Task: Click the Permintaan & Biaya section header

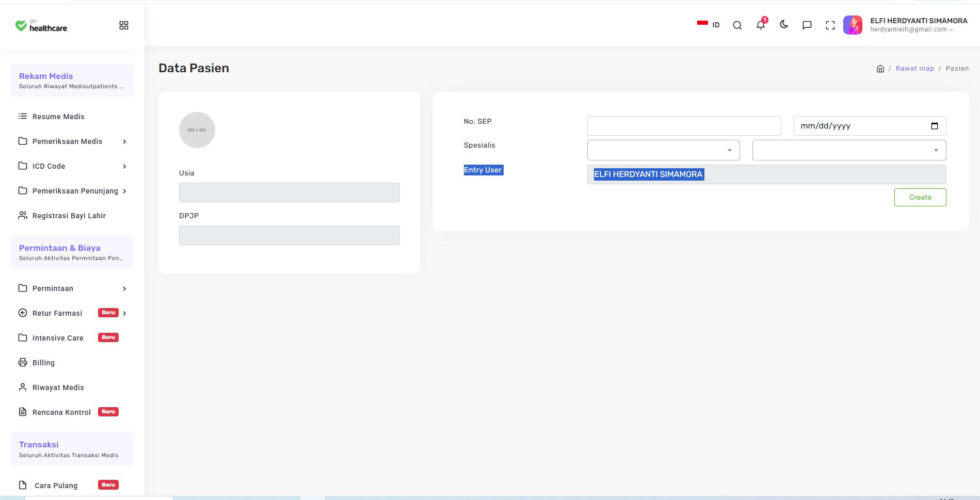Action: [72, 252]
